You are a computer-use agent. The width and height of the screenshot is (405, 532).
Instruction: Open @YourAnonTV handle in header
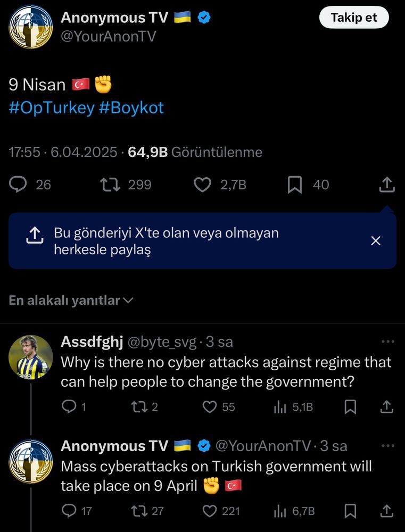point(109,36)
